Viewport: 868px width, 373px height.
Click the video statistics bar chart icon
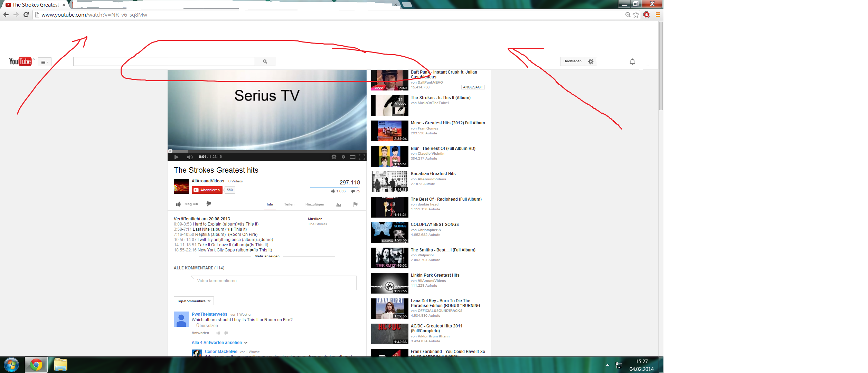click(338, 204)
